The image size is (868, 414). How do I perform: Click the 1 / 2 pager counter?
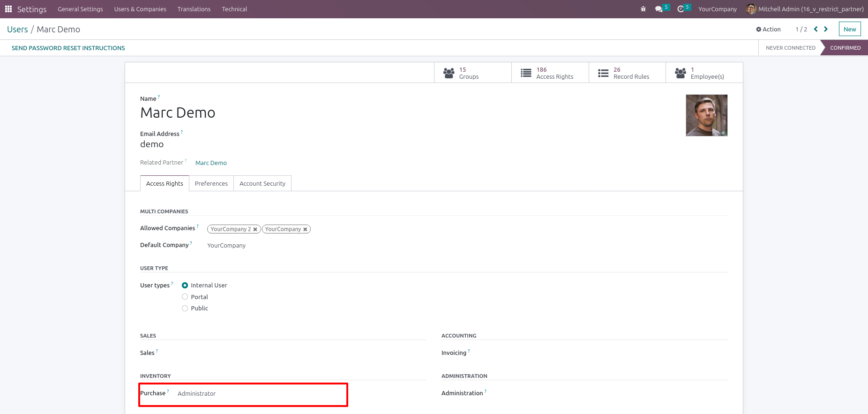(x=801, y=29)
